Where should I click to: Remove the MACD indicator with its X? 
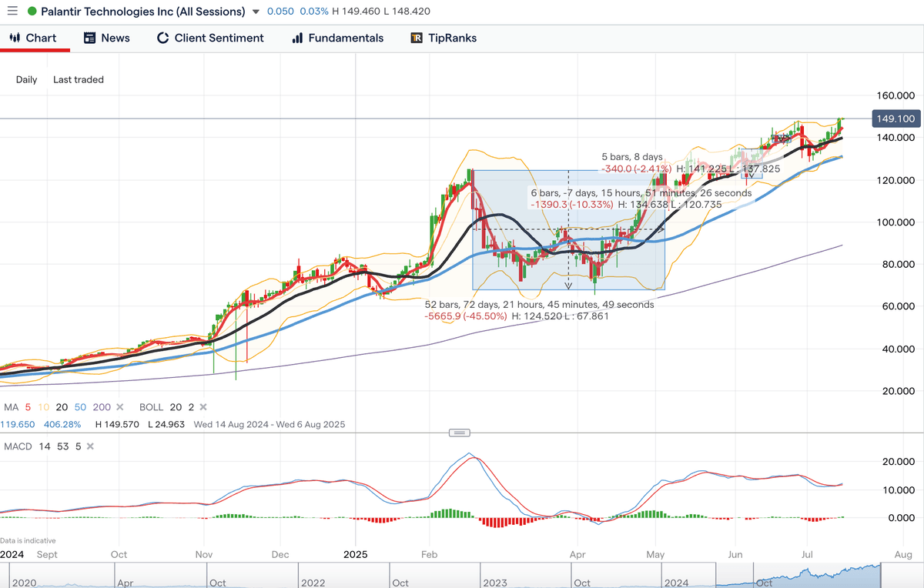[89, 446]
